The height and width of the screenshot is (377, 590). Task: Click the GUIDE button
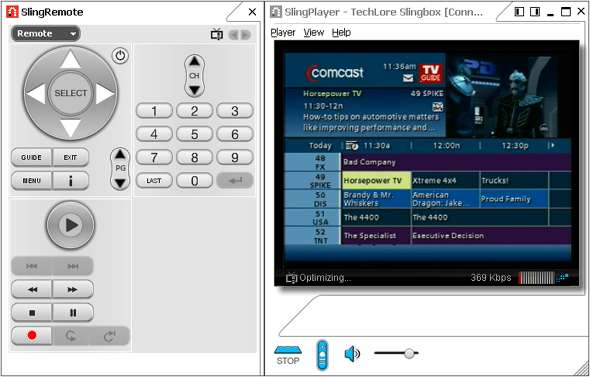pyautogui.click(x=32, y=157)
